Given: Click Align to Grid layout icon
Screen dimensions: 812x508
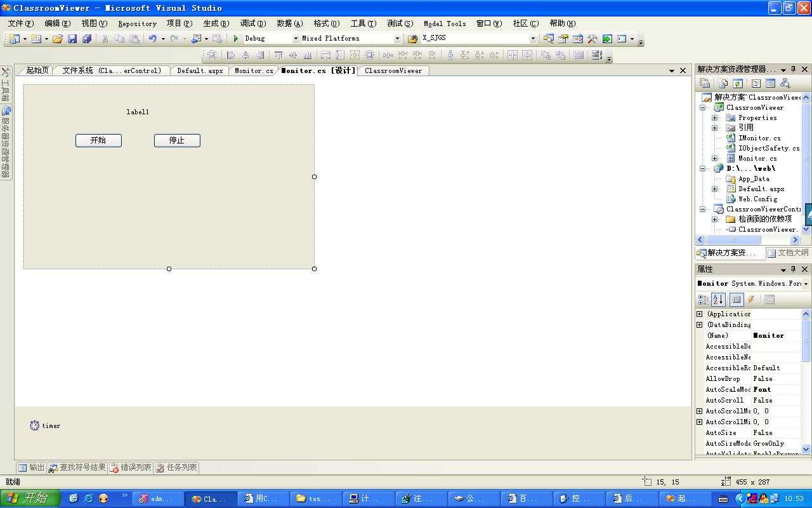Looking at the screenshot, I should coord(212,55).
